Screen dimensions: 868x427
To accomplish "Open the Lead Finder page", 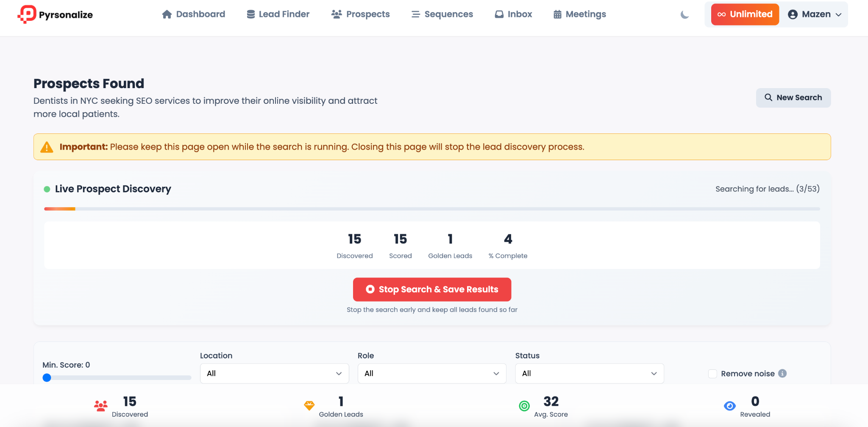I will (x=278, y=14).
